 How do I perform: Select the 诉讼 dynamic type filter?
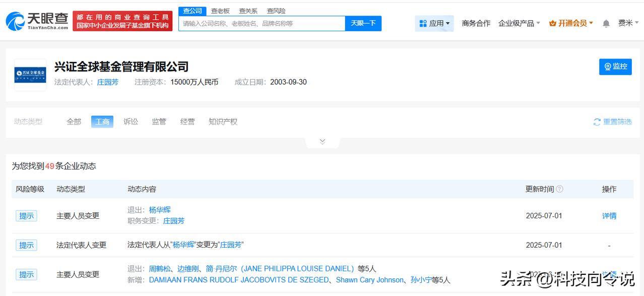pos(131,122)
